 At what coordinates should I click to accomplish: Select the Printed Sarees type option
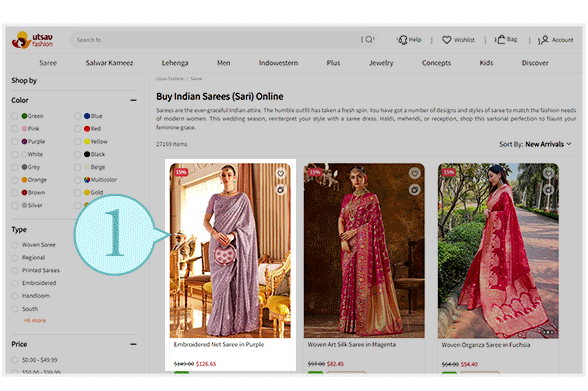coord(15,271)
